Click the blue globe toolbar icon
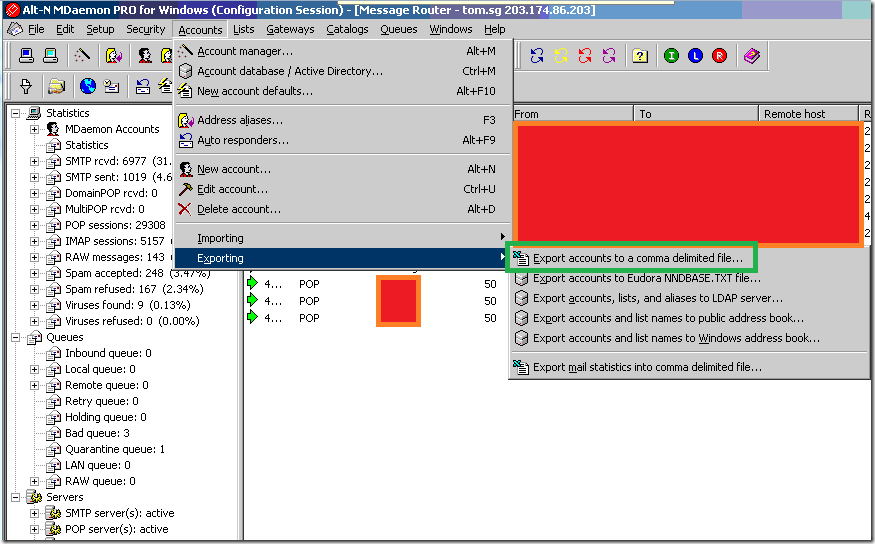 tap(88, 86)
